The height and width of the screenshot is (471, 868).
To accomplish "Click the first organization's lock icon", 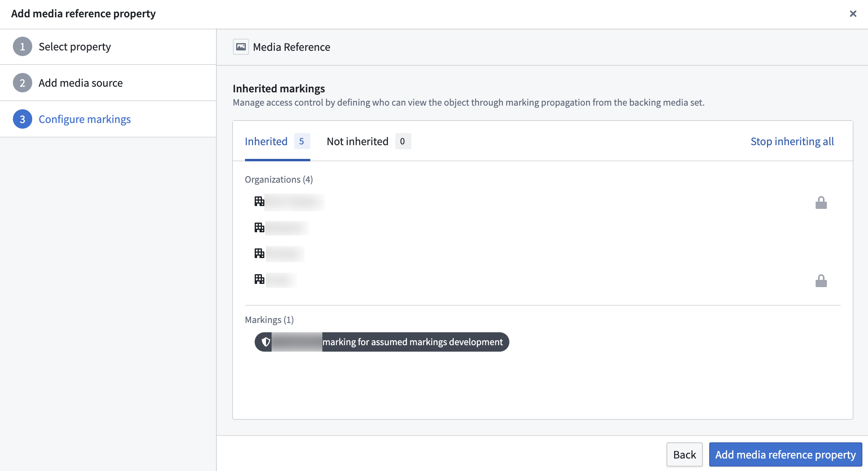I will [x=821, y=202].
